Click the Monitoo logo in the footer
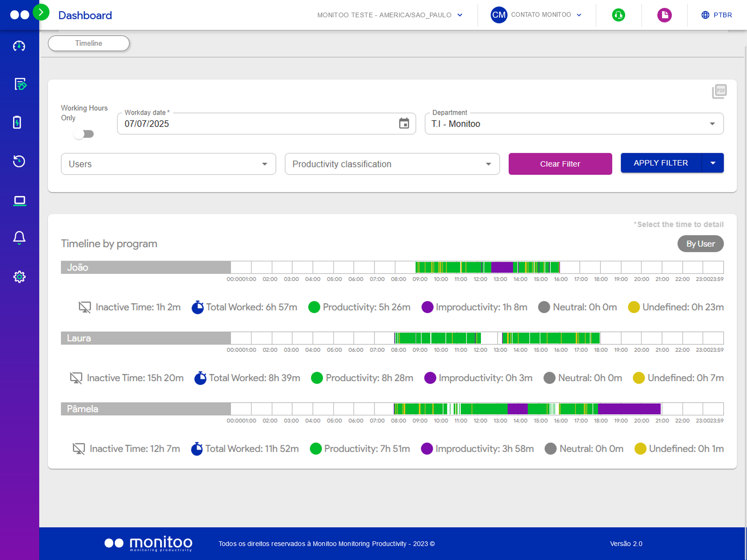747x560 pixels. [x=148, y=543]
